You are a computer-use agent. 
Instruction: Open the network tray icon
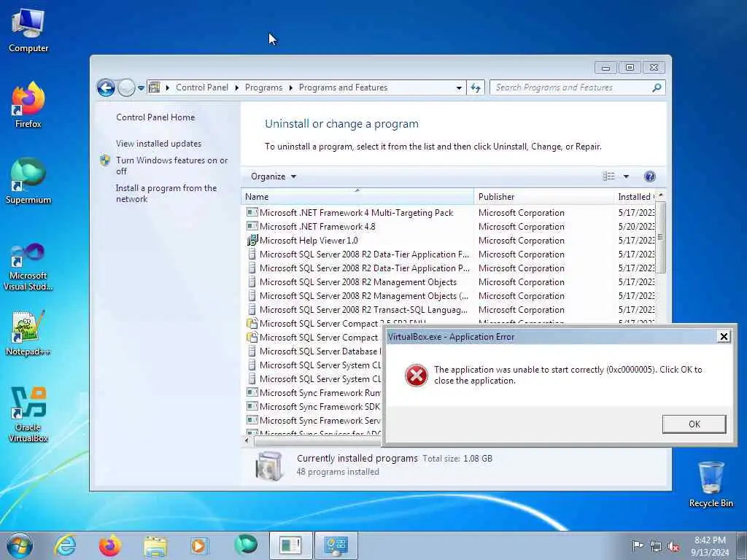[x=656, y=546]
